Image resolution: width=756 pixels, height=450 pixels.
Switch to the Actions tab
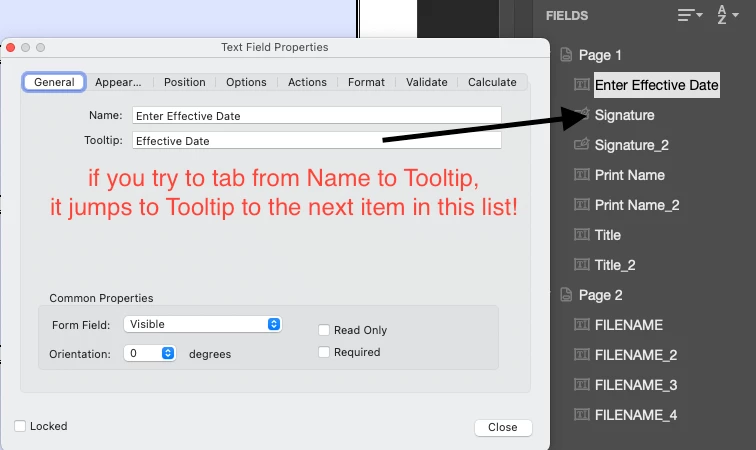pyautogui.click(x=307, y=82)
